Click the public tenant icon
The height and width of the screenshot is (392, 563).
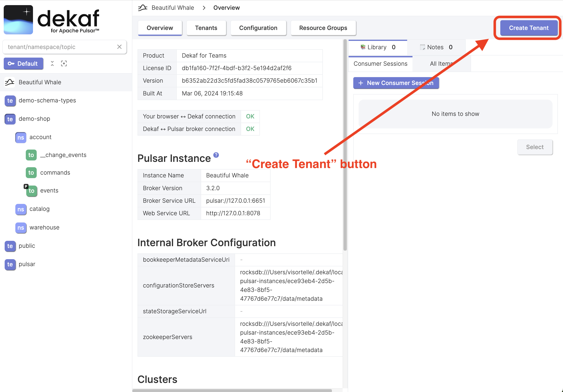coord(10,246)
